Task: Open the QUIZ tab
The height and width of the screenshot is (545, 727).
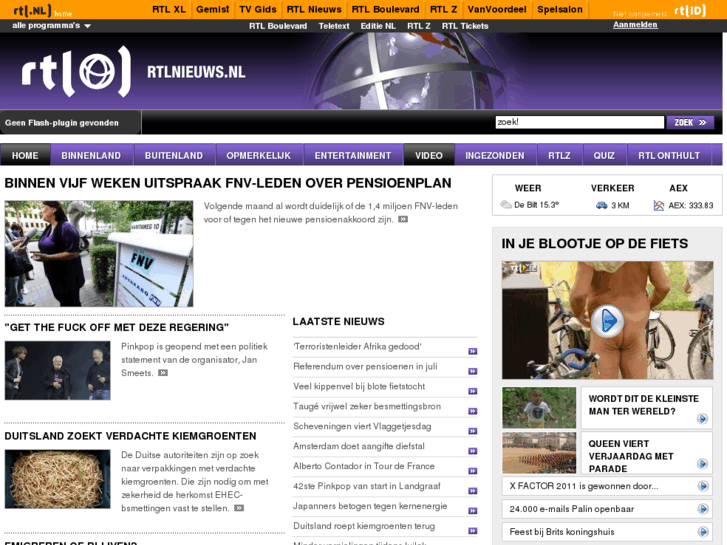Action: click(x=604, y=155)
